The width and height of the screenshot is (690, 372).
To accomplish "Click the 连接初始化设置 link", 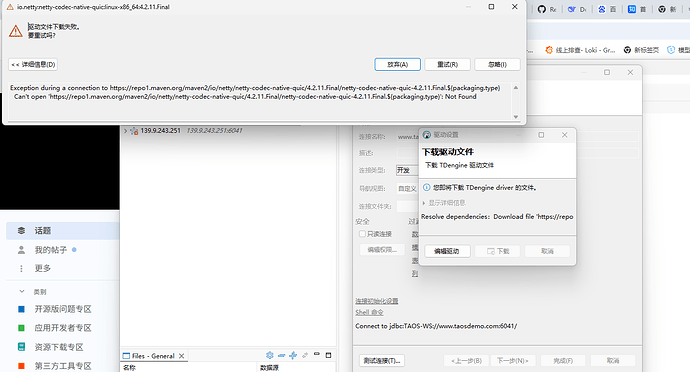I will 377,301.
